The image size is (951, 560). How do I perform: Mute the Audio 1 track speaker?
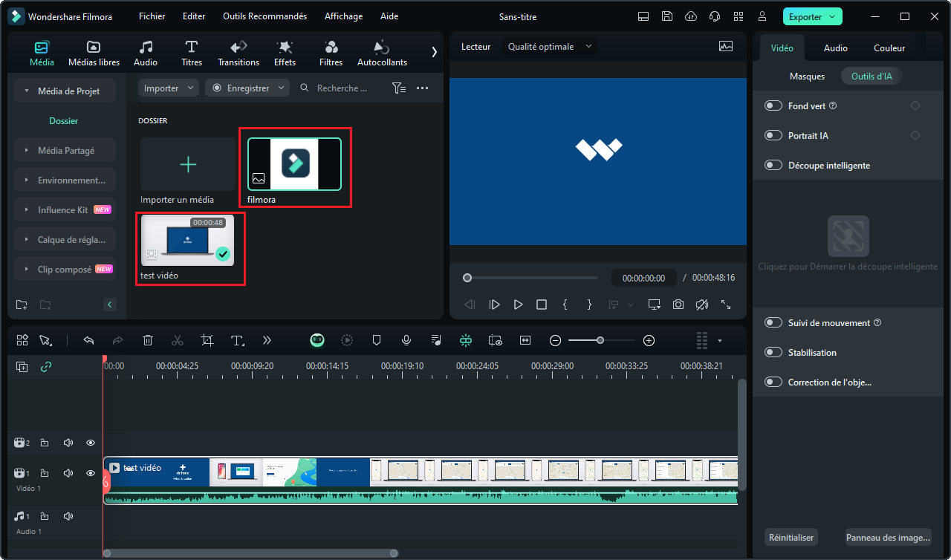[x=68, y=516]
